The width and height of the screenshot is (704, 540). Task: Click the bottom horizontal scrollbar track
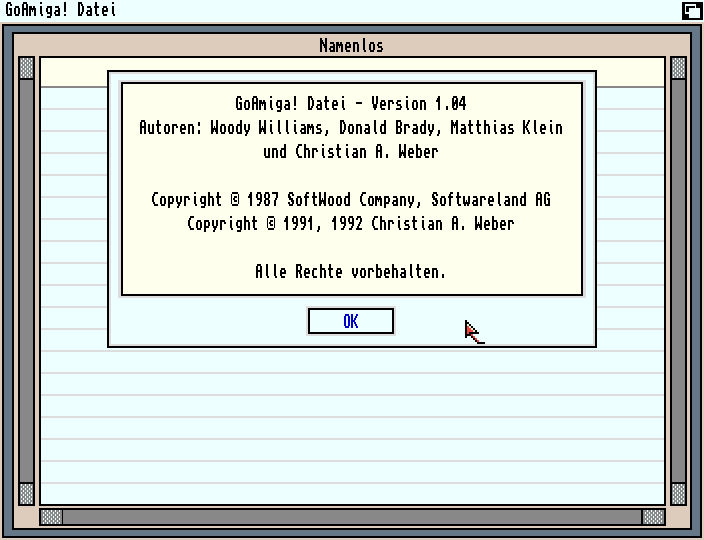(352, 517)
